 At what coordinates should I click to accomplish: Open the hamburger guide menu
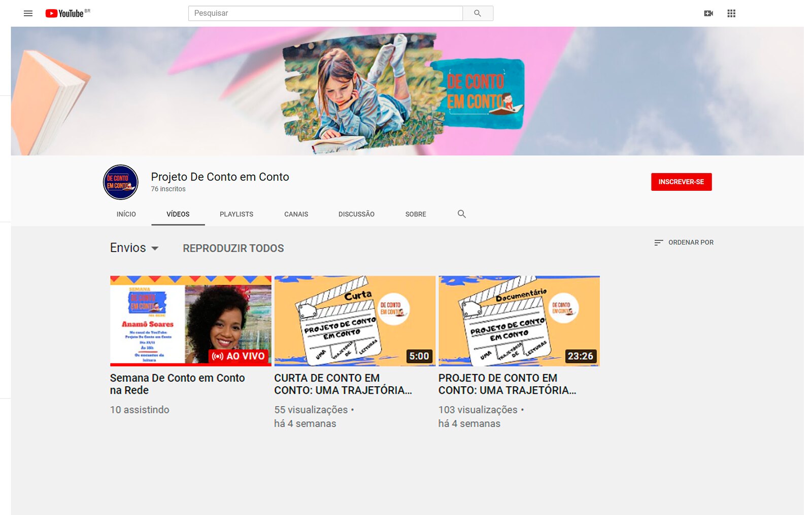(28, 13)
